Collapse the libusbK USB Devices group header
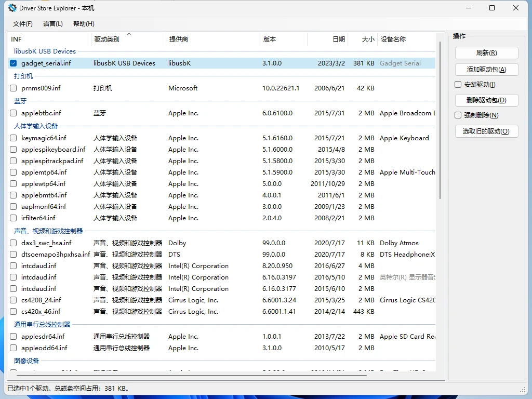 tap(45, 51)
